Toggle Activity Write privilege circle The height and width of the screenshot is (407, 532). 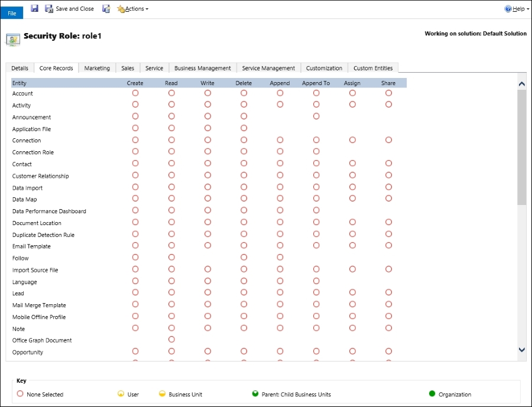(x=207, y=105)
